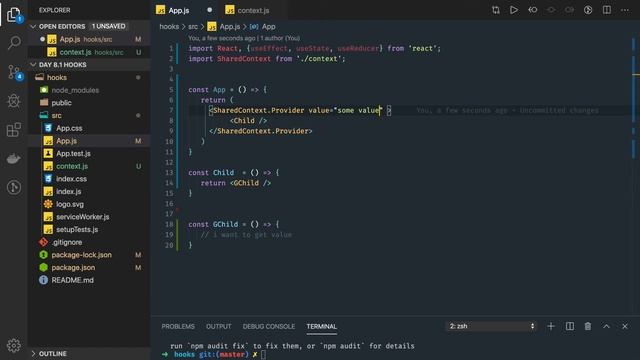The image size is (640, 360).
Task: Click the open previous revision icon
Action: [x=533, y=10]
